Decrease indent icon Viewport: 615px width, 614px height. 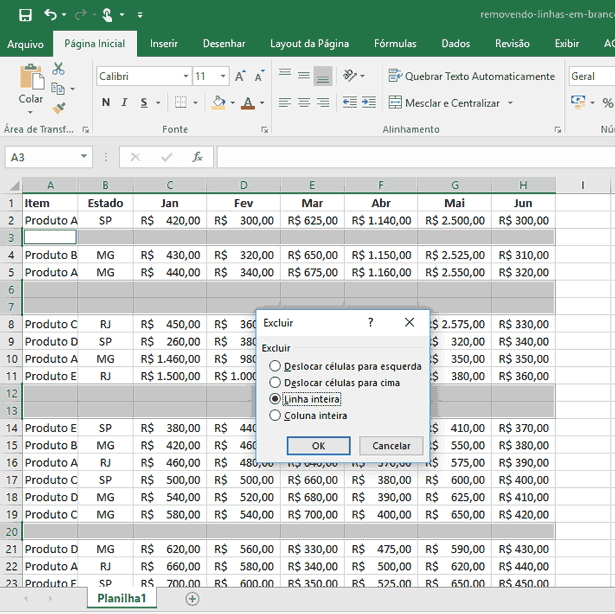coord(349,103)
